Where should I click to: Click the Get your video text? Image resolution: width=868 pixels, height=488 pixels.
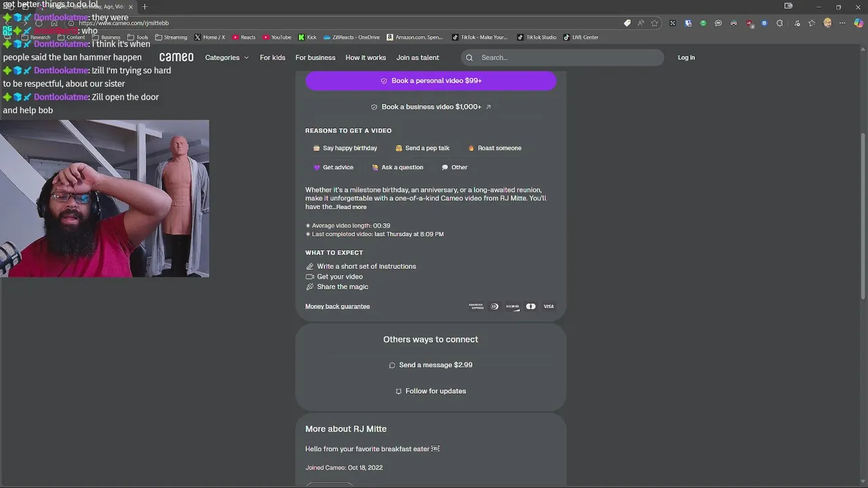340,277
